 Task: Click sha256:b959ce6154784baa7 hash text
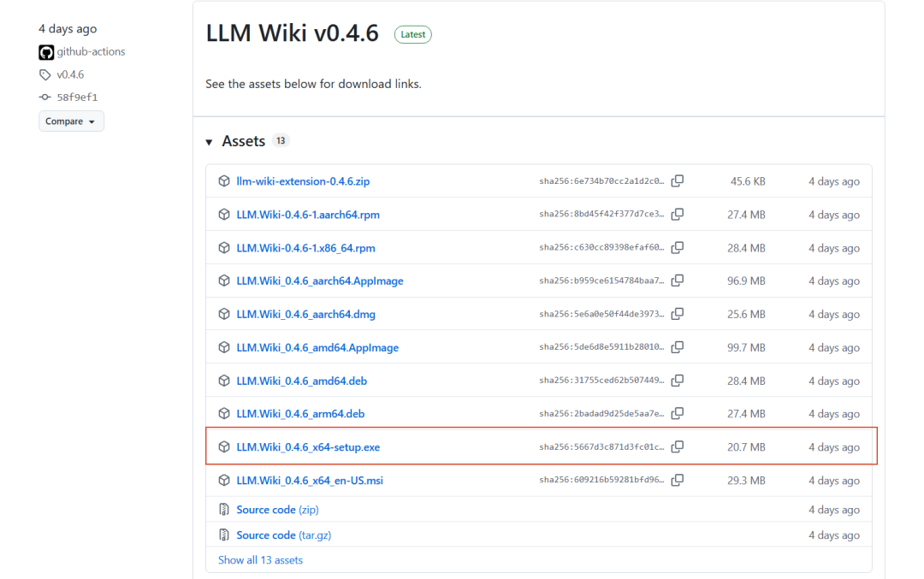[x=601, y=281]
